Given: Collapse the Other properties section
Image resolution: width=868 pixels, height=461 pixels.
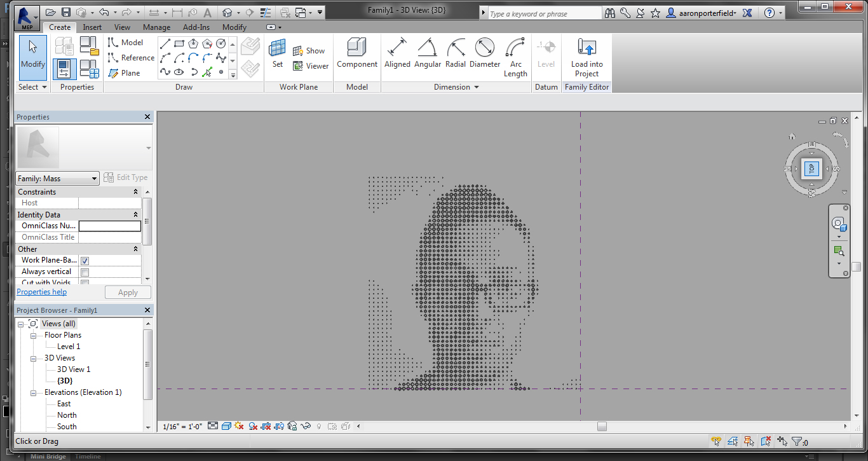Looking at the screenshot, I should coord(135,249).
